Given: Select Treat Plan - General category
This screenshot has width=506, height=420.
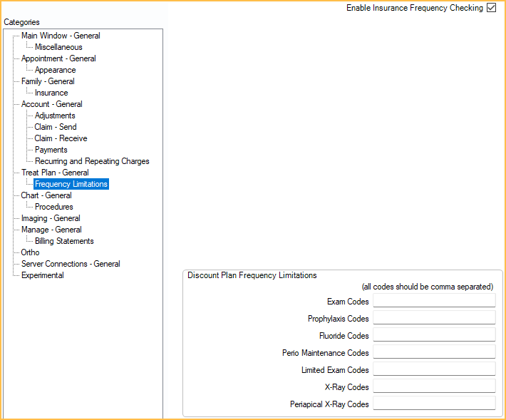Looking at the screenshot, I should click(55, 173).
